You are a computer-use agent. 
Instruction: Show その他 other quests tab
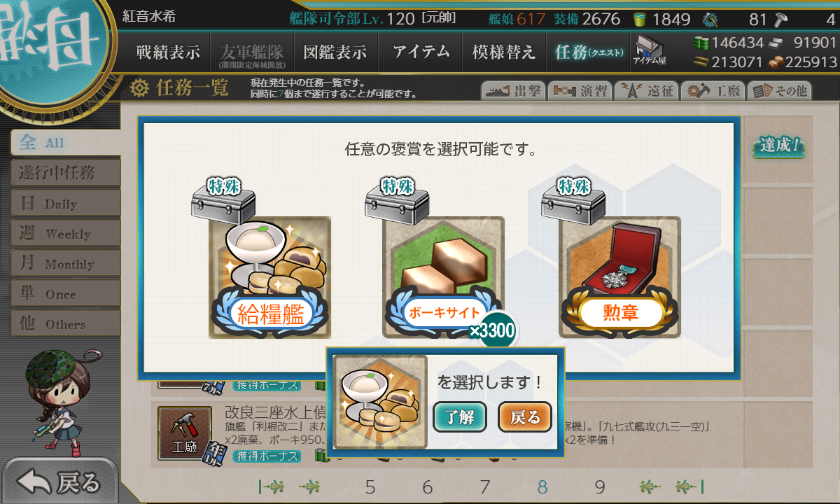click(779, 91)
